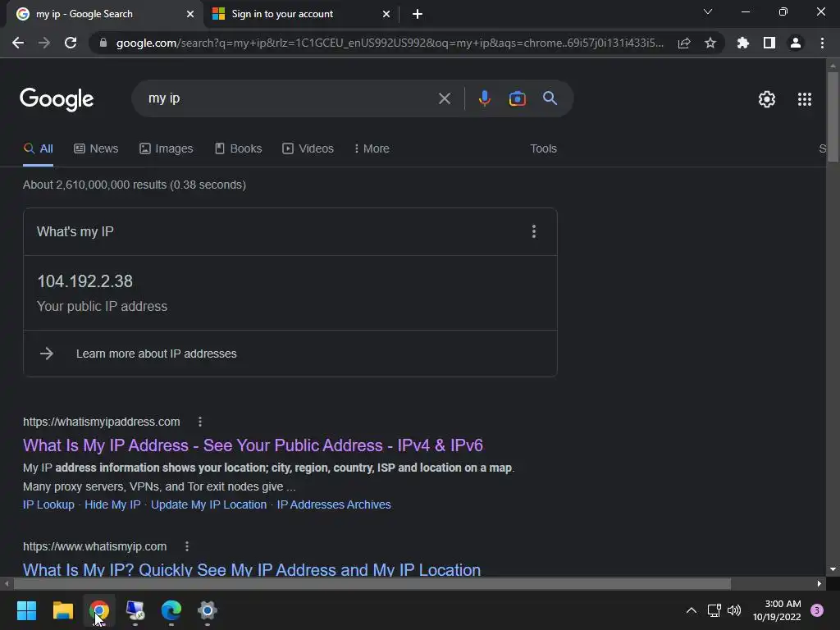Viewport: 840px width, 630px height.
Task: Open the volume control in system tray
Action: click(734, 610)
